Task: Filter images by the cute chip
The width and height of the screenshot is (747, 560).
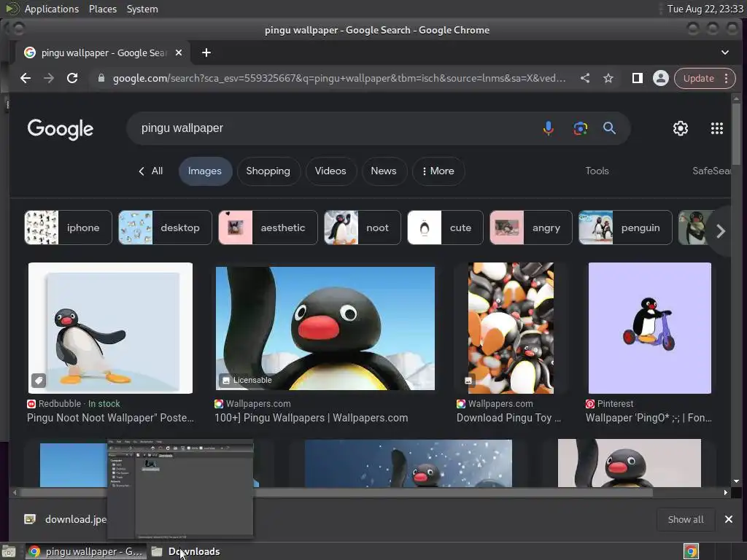Action: [x=446, y=227]
